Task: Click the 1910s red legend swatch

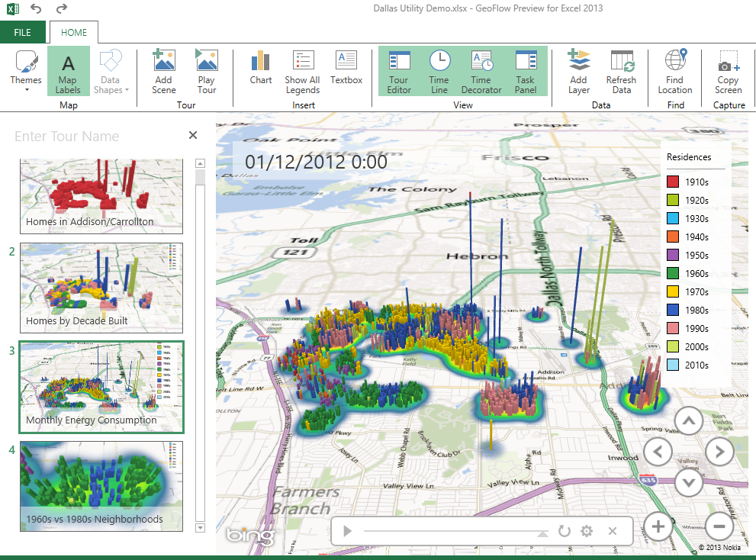Action: coord(673,182)
